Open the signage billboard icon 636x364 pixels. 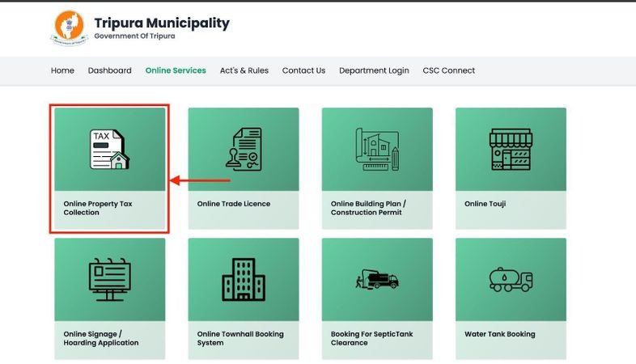coord(109,280)
